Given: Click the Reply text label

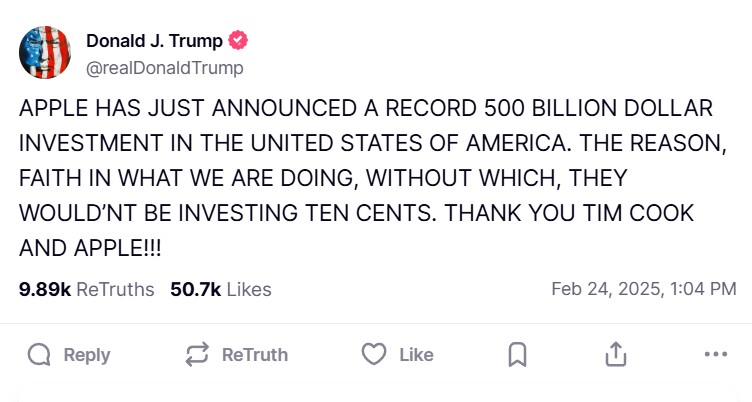Looking at the screenshot, I should (x=87, y=355).
